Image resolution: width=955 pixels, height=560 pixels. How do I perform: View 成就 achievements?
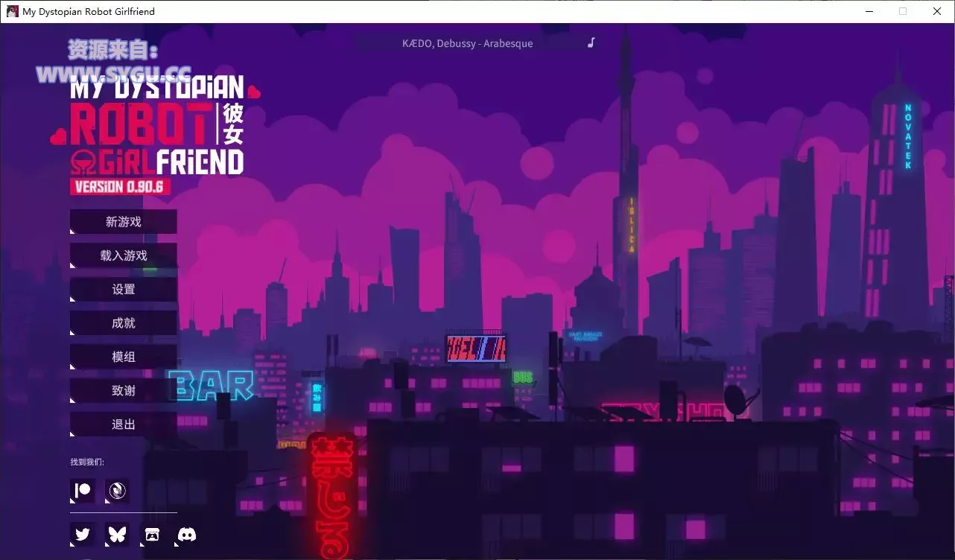[x=124, y=323]
